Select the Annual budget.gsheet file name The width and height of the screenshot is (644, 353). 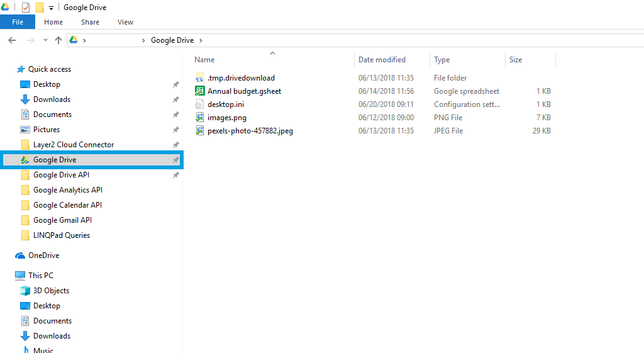pyautogui.click(x=245, y=91)
